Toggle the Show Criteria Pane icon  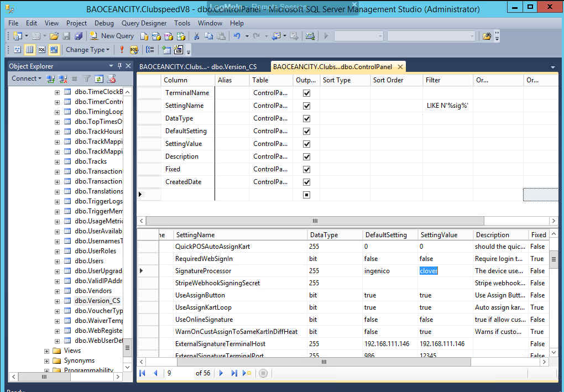click(29, 50)
